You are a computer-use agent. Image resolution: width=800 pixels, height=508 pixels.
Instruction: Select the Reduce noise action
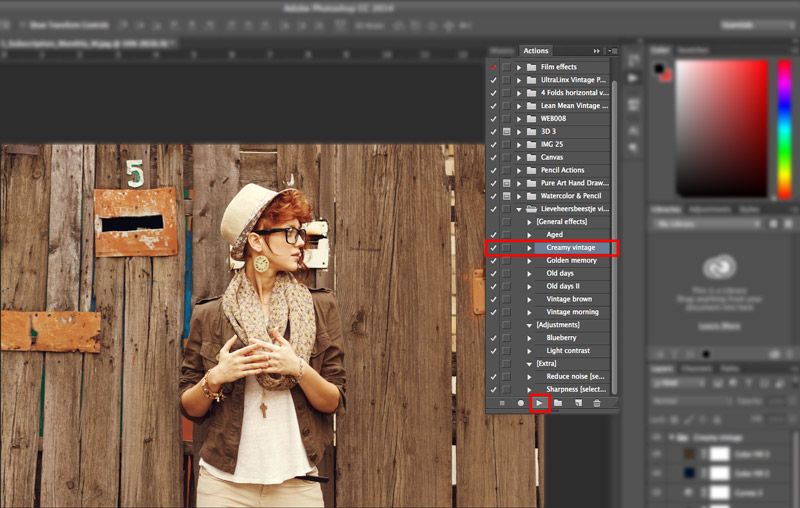(x=575, y=376)
